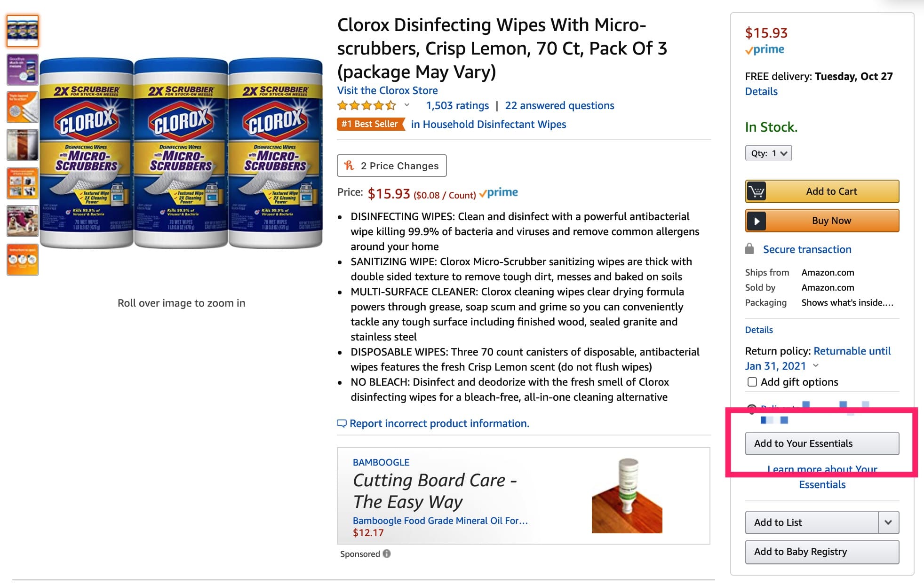This screenshot has width=924, height=586.
Task: Open the Qty quantity dropdown
Action: point(768,153)
